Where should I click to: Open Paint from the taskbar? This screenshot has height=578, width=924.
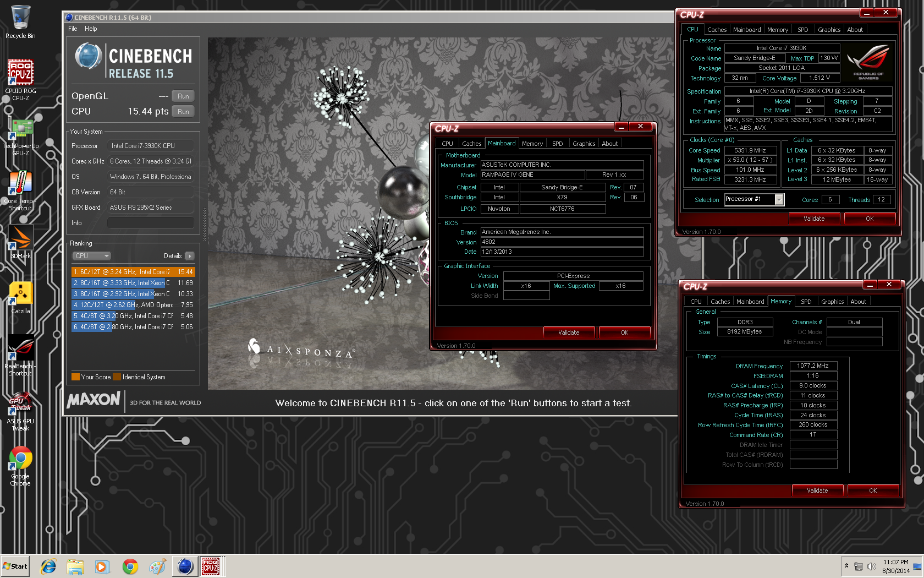click(x=157, y=566)
